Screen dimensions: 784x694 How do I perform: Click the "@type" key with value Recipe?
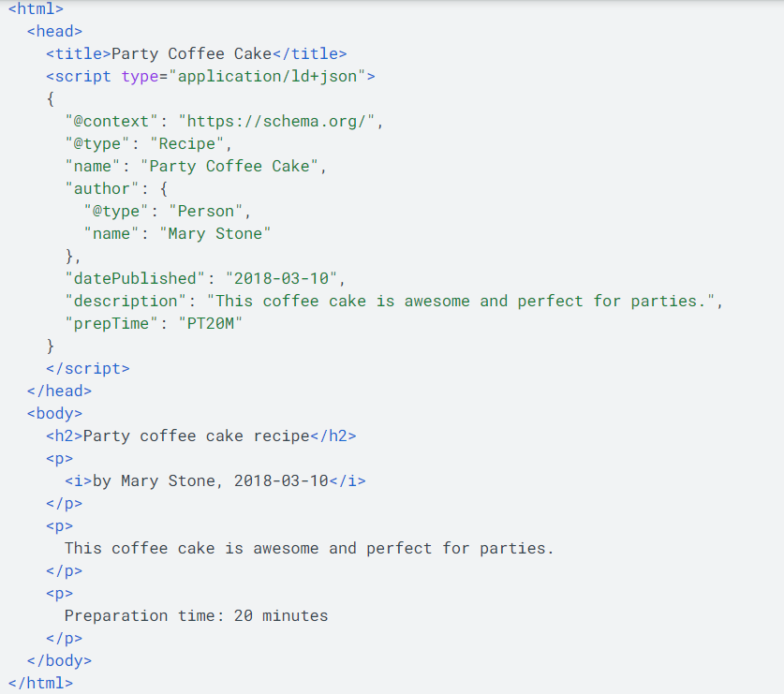click(94, 143)
